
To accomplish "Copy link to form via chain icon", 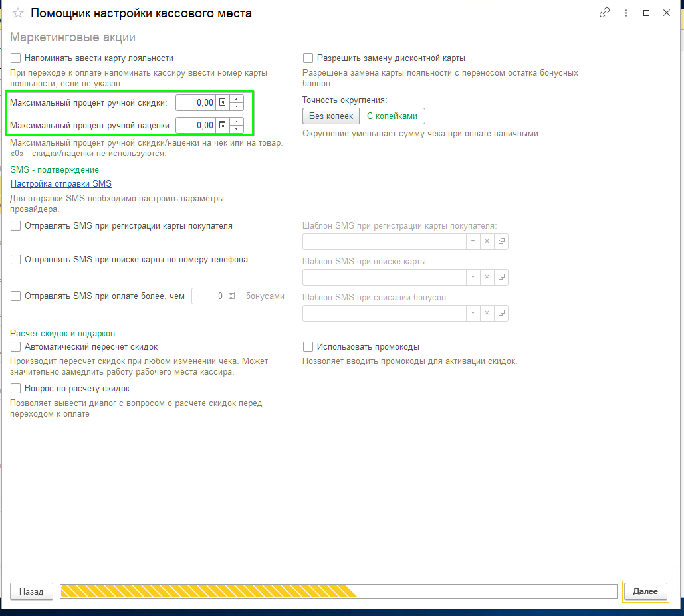I will coord(604,13).
